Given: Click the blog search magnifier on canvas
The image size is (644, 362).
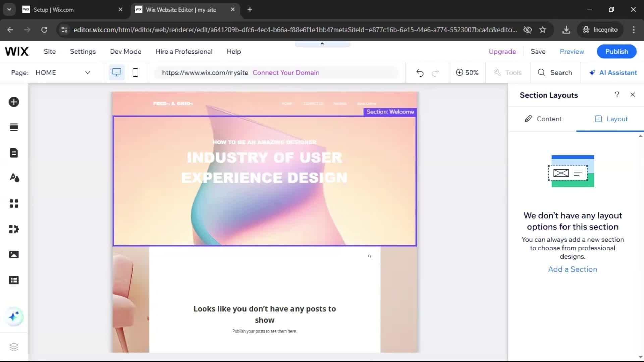Looking at the screenshot, I should point(370,256).
